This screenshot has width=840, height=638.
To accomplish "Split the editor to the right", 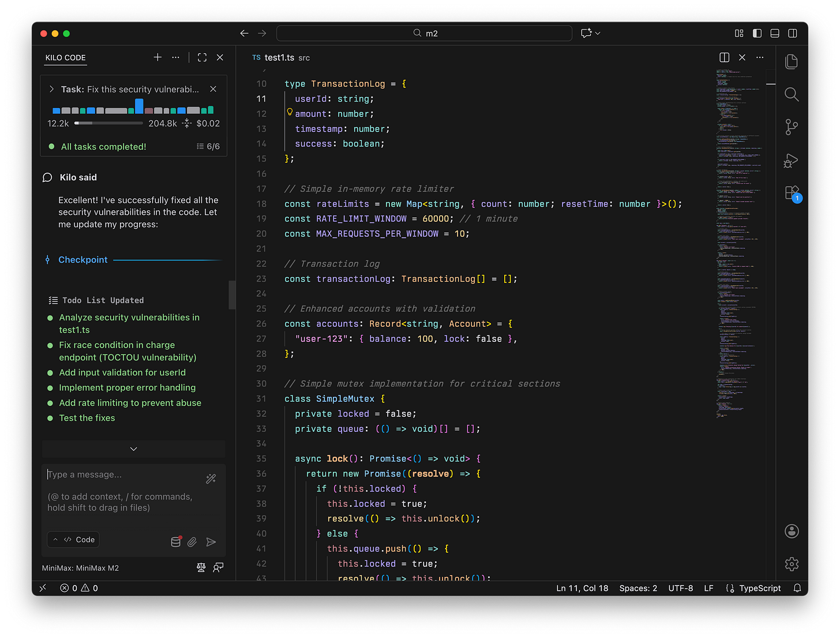I will tap(724, 58).
